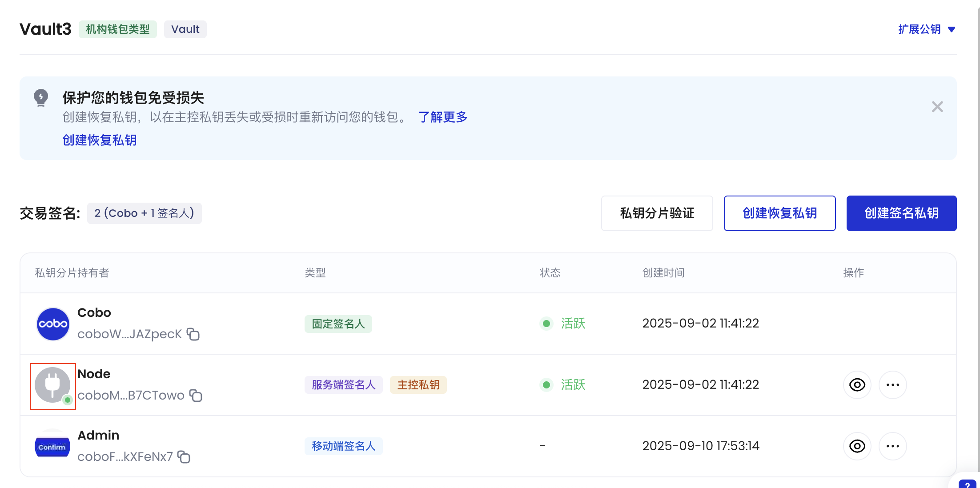The height and width of the screenshot is (488, 980).
Task: Click the 机构钱包类型 badge next to Vault3
Action: coord(117,29)
